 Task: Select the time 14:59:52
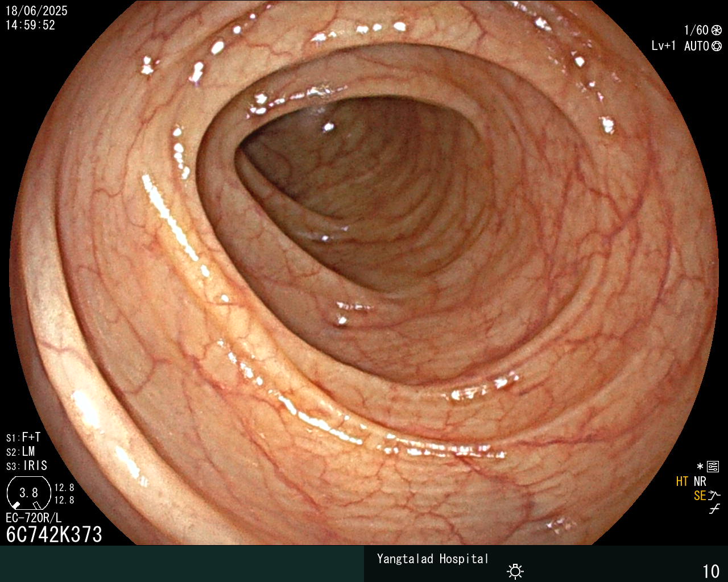[x=31, y=25]
